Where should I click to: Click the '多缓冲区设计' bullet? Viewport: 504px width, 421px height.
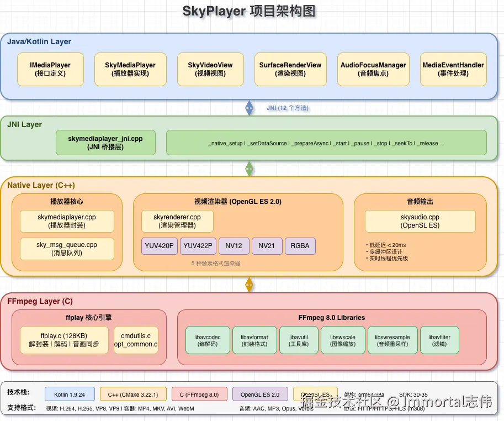tap(384, 251)
